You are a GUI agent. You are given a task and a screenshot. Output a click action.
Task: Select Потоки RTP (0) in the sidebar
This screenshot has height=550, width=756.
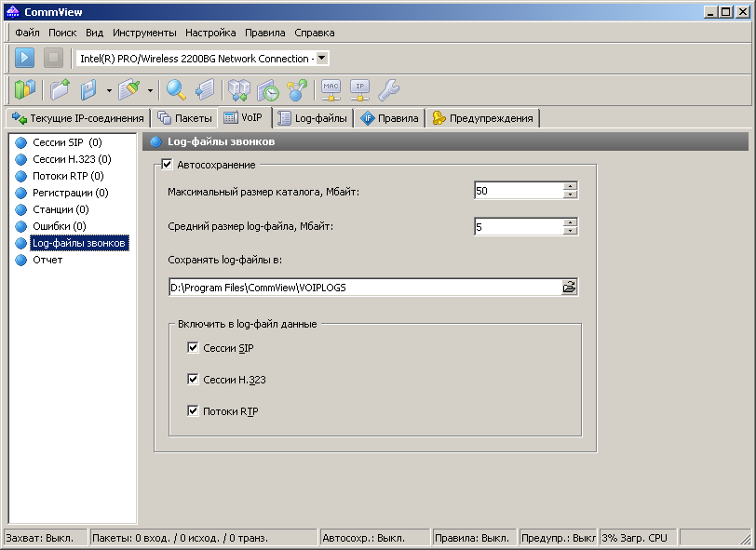(68, 176)
